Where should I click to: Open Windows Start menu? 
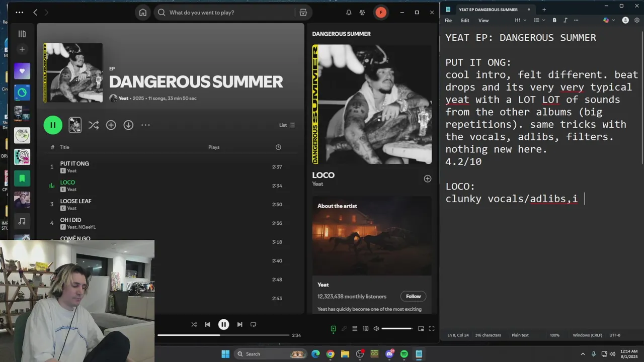[225, 354]
